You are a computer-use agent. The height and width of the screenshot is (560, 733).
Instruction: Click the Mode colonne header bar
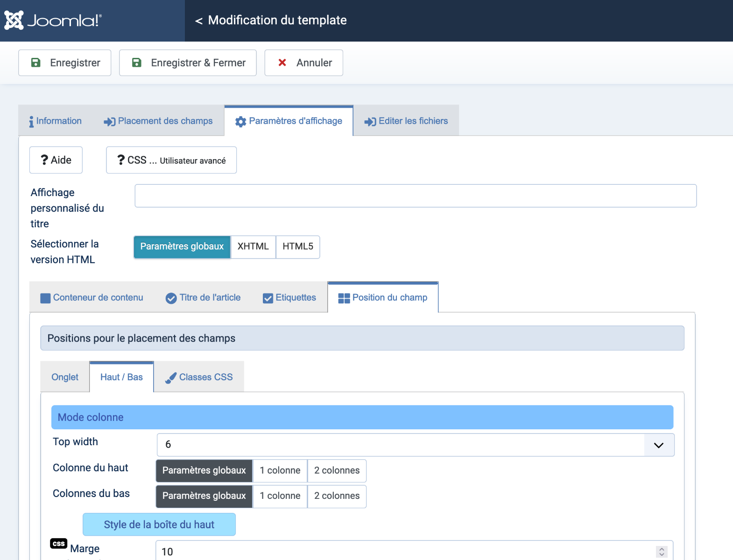362,417
